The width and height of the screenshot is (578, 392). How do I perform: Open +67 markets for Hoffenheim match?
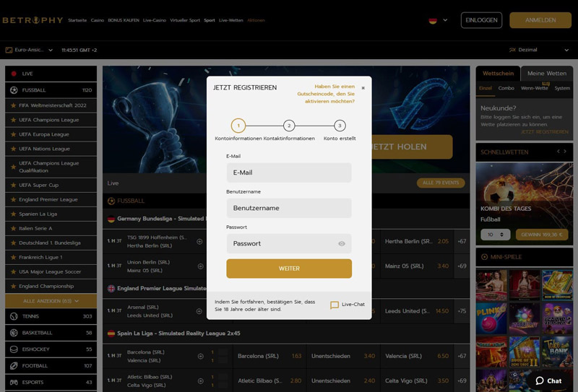[x=462, y=241]
